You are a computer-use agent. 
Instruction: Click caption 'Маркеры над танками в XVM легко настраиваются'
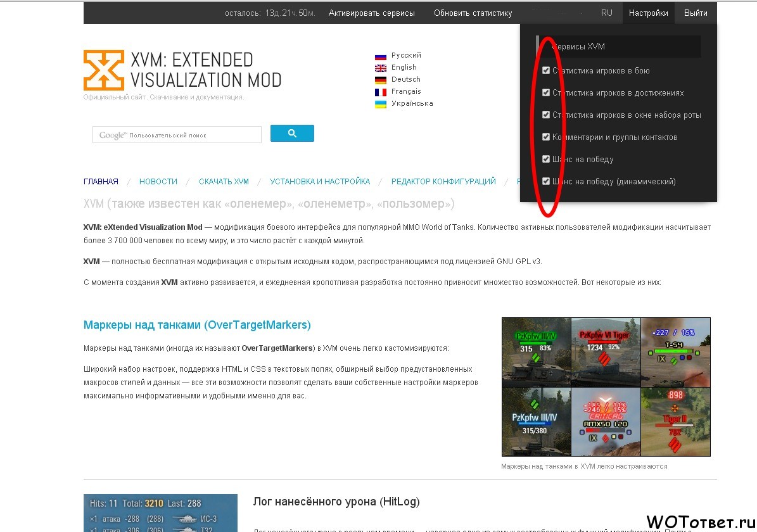coord(584,466)
